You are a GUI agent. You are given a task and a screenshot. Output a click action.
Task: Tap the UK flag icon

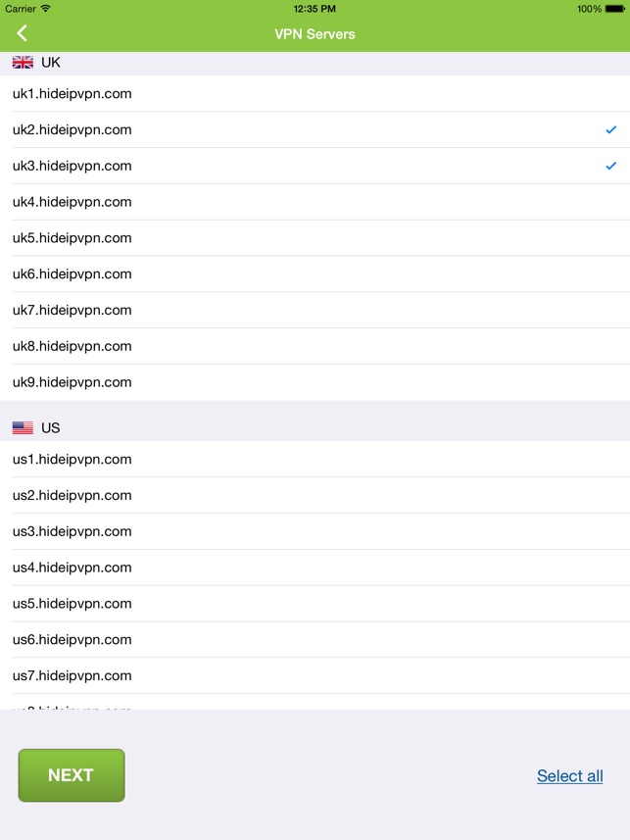(x=23, y=63)
